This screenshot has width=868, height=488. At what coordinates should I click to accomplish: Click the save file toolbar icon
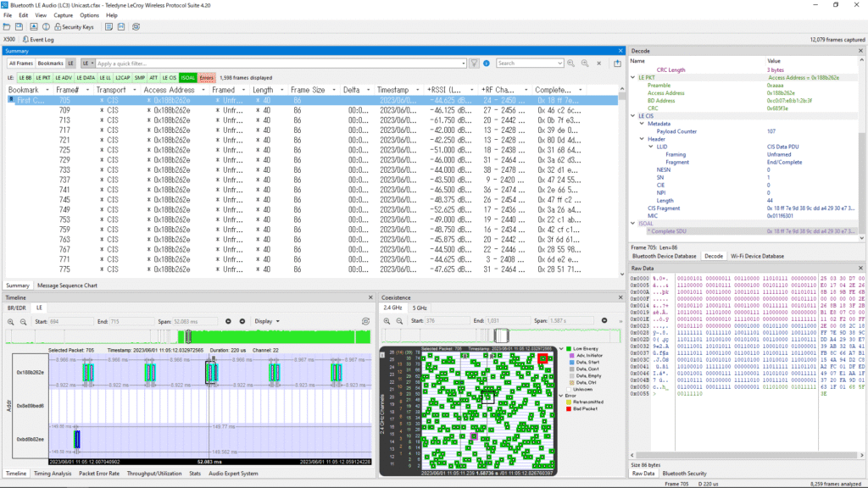[19, 27]
